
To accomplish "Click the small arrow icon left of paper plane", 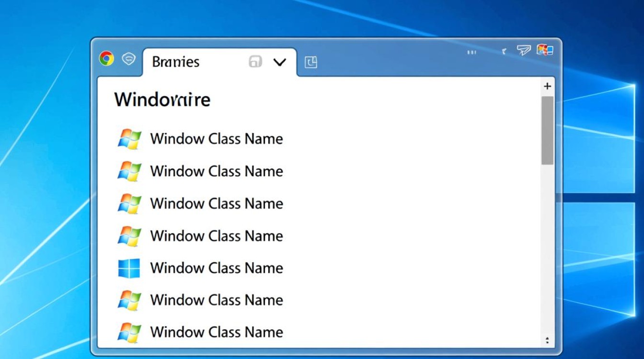I will point(504,52).
